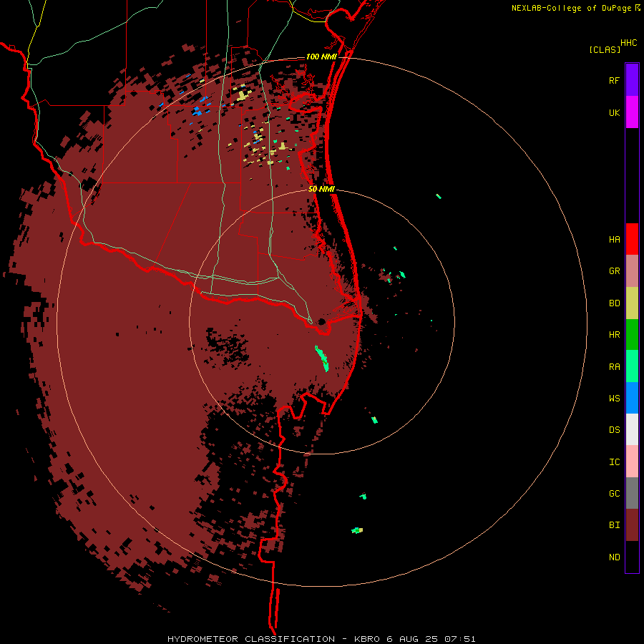Click the GC gray legend swatch
The width and height of the screenshot is (644, 644).
(x=632, y=493)
